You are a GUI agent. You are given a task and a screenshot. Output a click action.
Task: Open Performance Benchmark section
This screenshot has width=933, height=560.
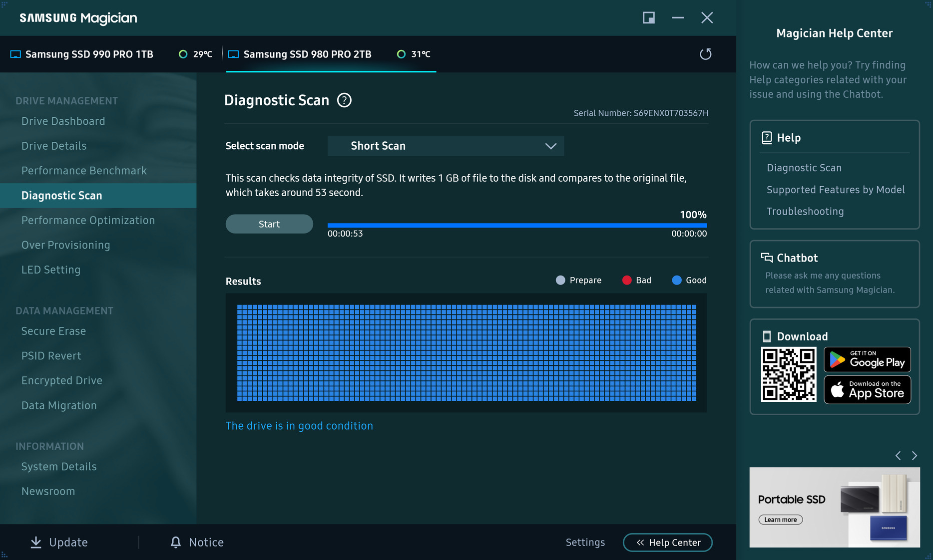click(x=84, y=171)
